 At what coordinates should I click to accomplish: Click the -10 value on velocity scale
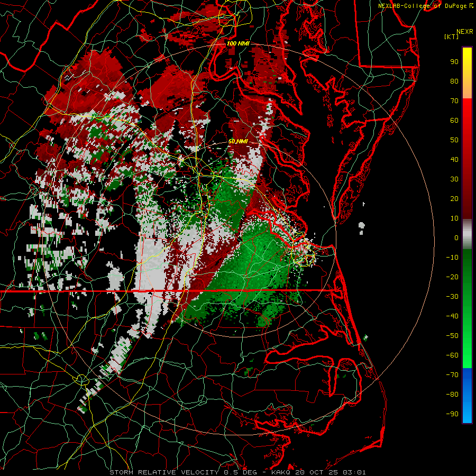[x=452, y=258]
